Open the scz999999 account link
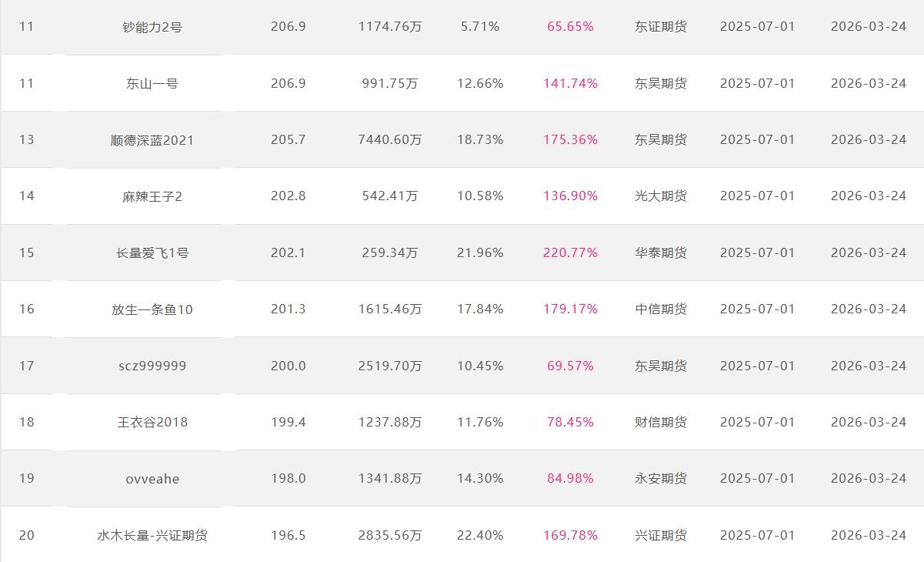This screenshot has width=924, height=562. pyautogui.click(x=152, y=366)
